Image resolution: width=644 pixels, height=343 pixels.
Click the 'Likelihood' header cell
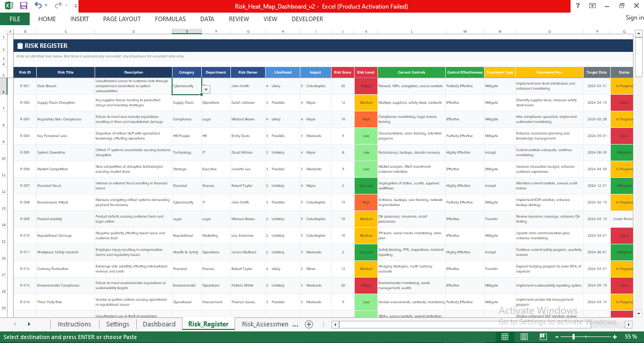[283, 73]
